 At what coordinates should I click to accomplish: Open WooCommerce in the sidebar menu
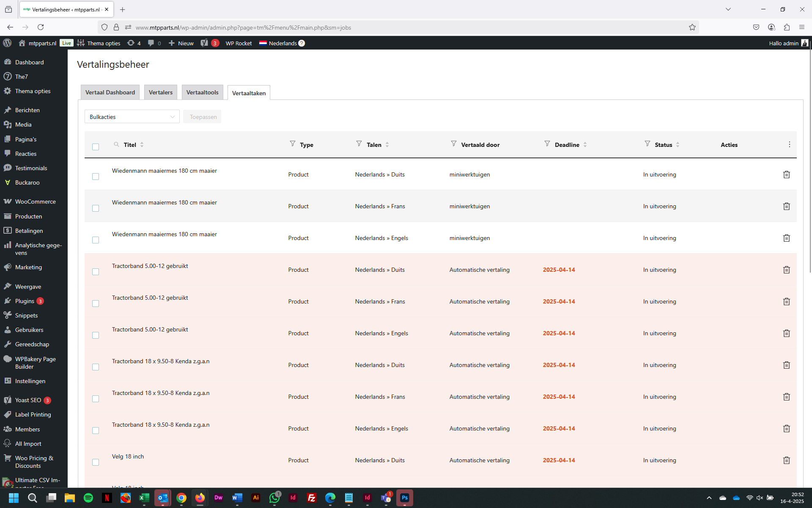coord(35,202)
